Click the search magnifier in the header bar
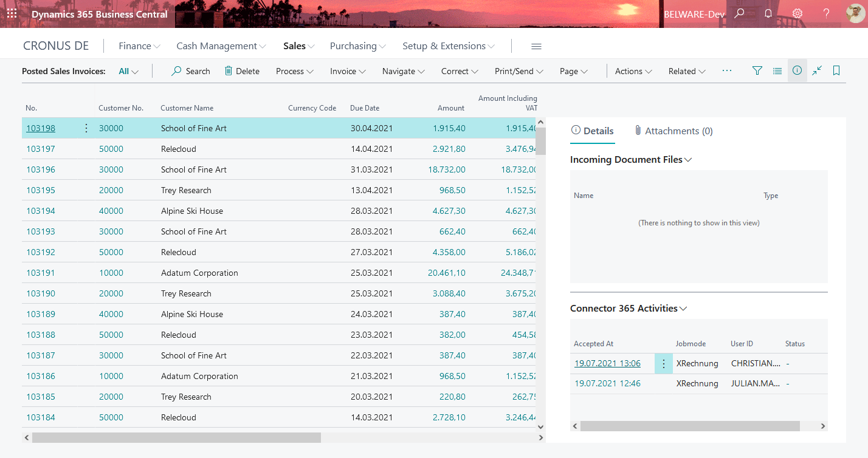 [739, 13]
